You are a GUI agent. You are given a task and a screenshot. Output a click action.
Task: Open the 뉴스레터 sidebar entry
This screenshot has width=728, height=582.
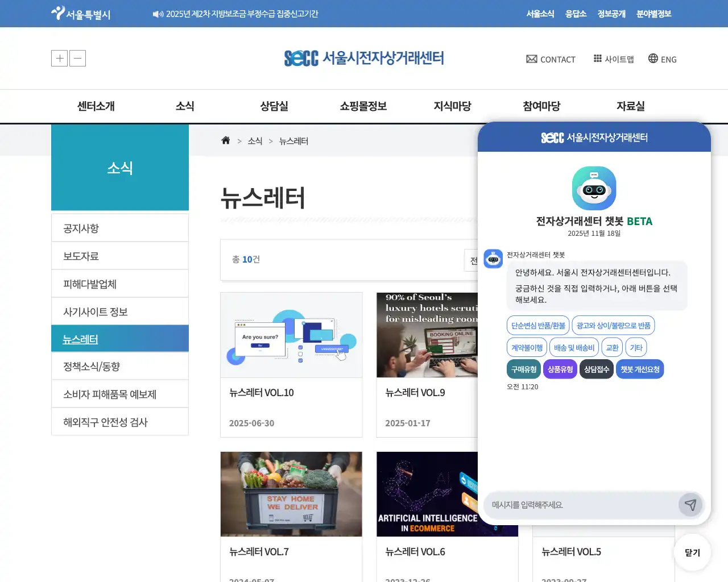click(120, 338)
